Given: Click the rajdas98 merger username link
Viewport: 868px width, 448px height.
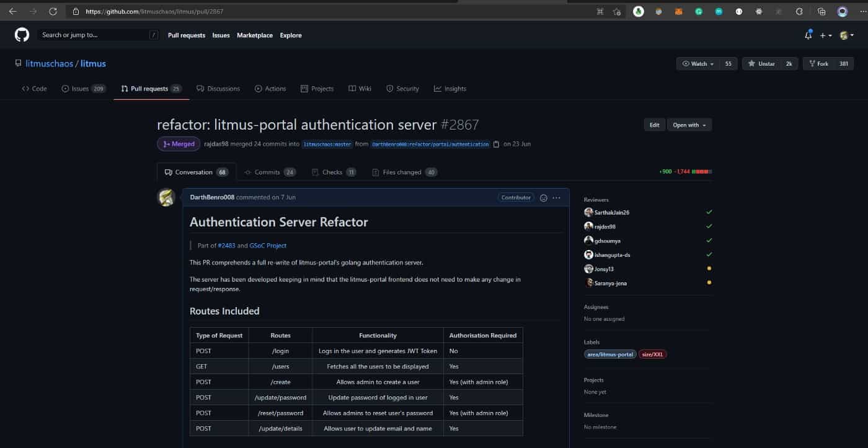Looking at the screenshot, I should tap(216, 144).
